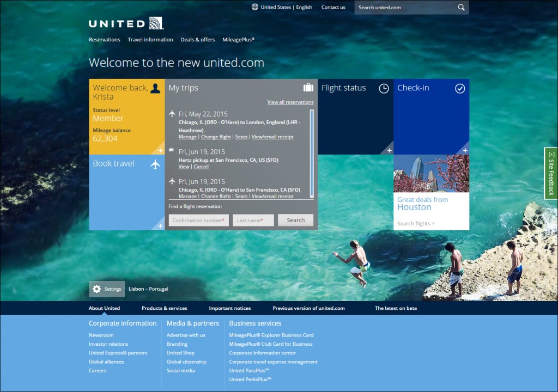Follow the View all reservations link

tap(290, 102)
